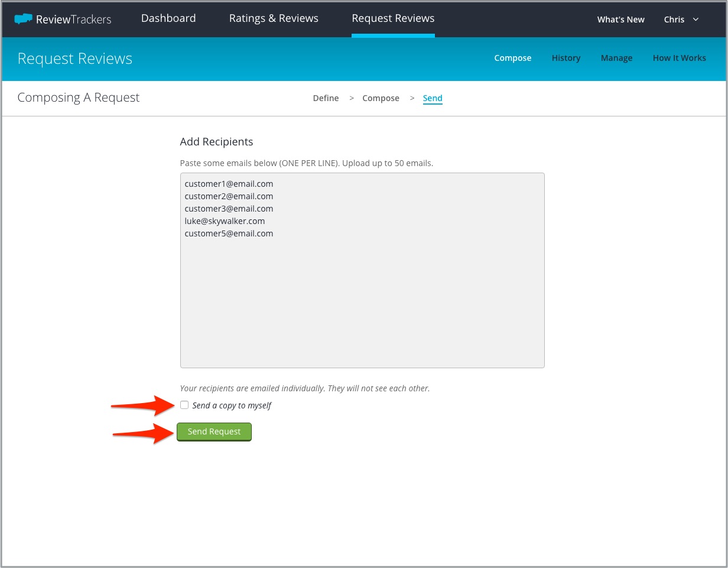Click the 'Paste some emails below' instruction text
This screenshot has width=728, height=568.
click(x=307, y=163)
